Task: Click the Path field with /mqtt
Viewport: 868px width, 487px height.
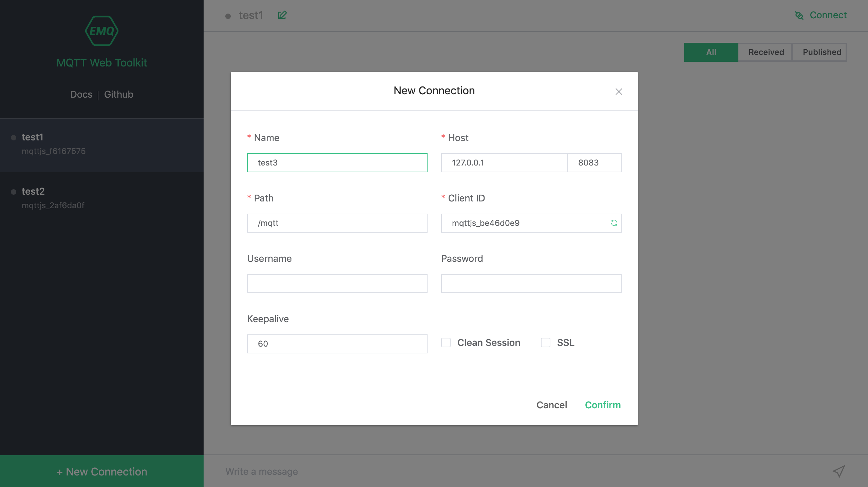Action: pos(337,223)
